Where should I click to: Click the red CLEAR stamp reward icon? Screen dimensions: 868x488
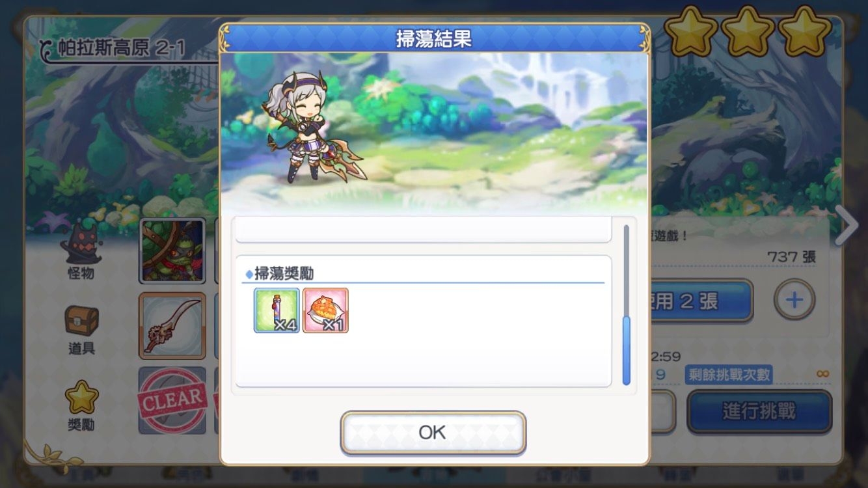[x=172, y=400]
